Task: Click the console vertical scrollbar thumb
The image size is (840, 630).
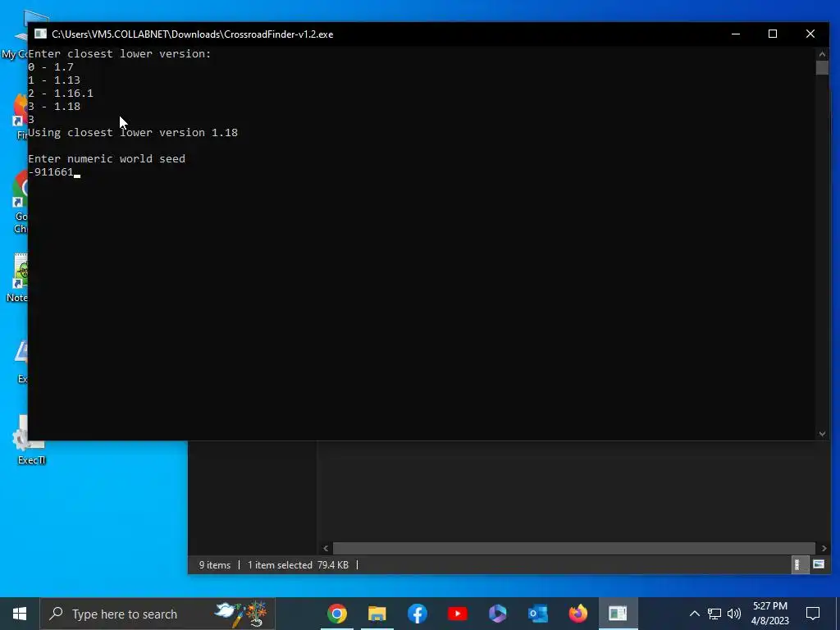Action: pyautogui.click(x=822, y=67)
